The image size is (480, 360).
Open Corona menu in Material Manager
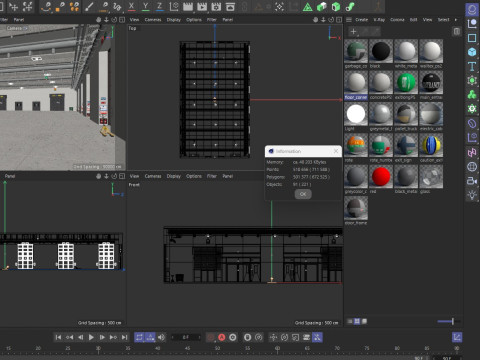point(397,20)
